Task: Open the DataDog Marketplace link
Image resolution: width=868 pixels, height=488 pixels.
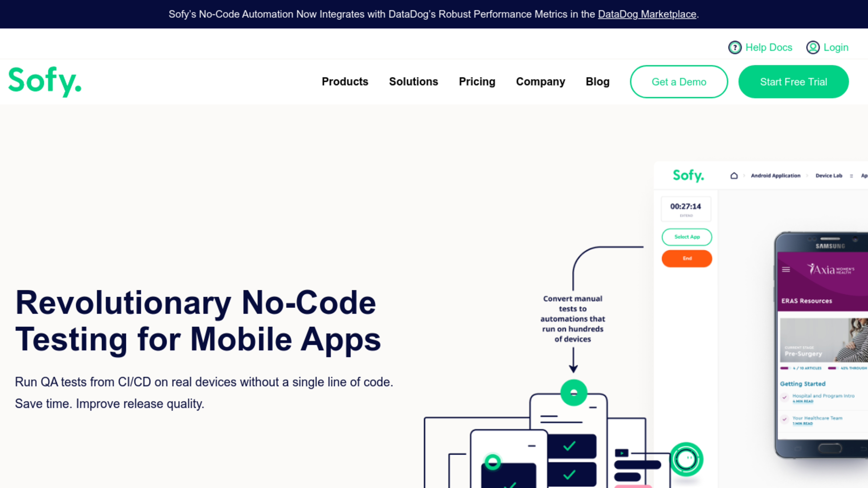Action: (x=647, y=14)
